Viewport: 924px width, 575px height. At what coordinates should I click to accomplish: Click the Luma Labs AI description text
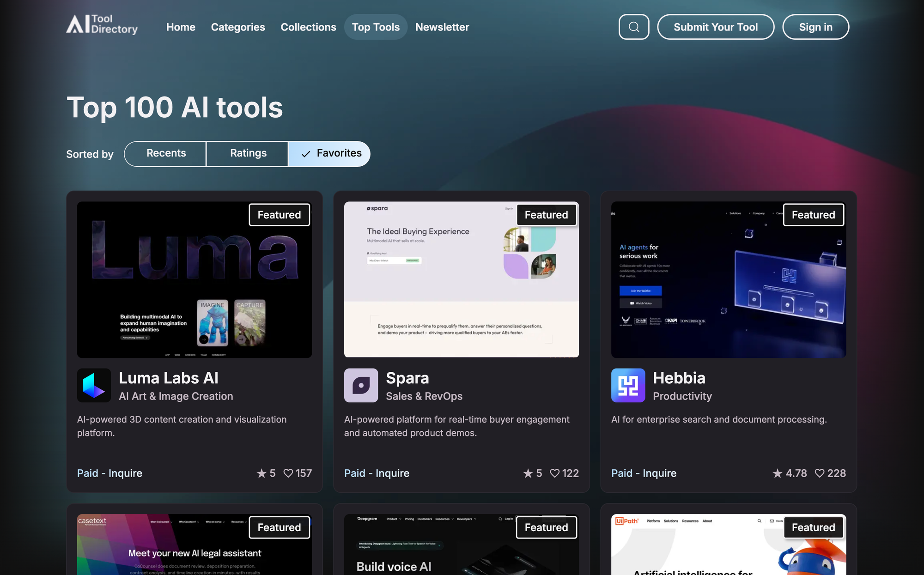click(182, 426)
